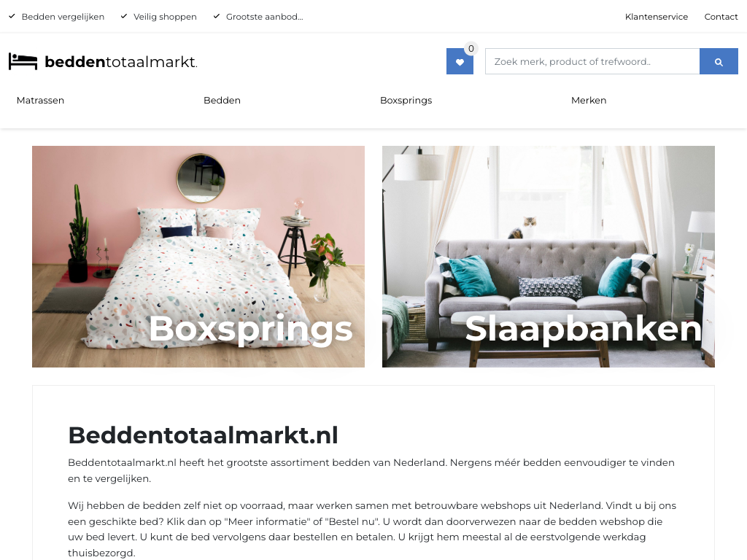This screenshot has height=560, width=747.
Task: Open the Contact link
Action: (721, 17)
